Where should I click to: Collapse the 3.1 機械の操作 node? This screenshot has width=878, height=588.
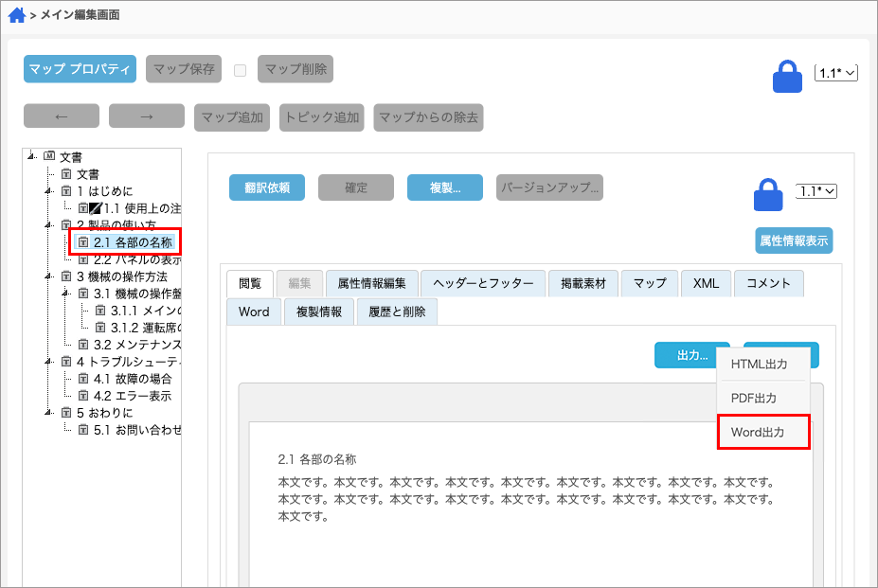pos(66,294)
